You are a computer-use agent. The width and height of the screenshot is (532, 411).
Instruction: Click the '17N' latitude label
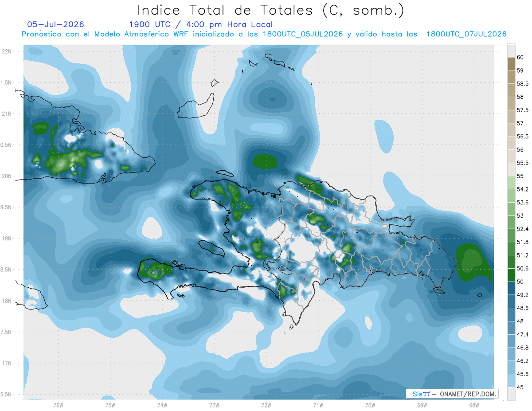tap(7, 364)
